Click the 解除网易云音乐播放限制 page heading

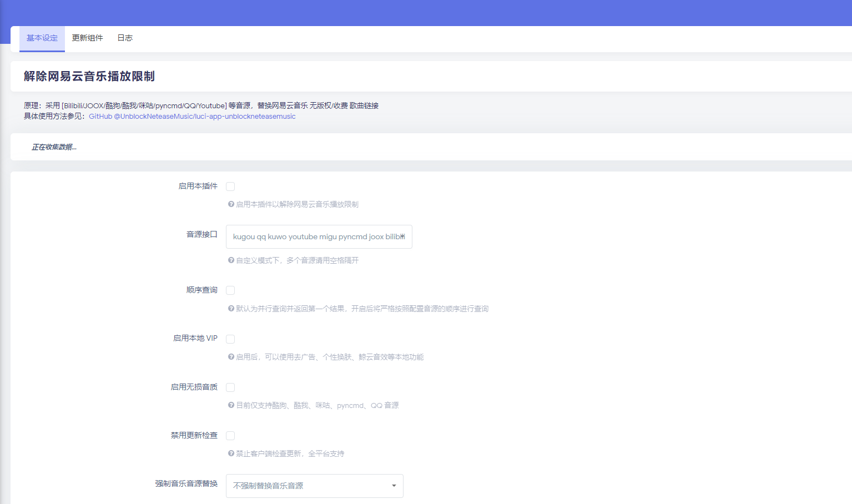point(89,77)
